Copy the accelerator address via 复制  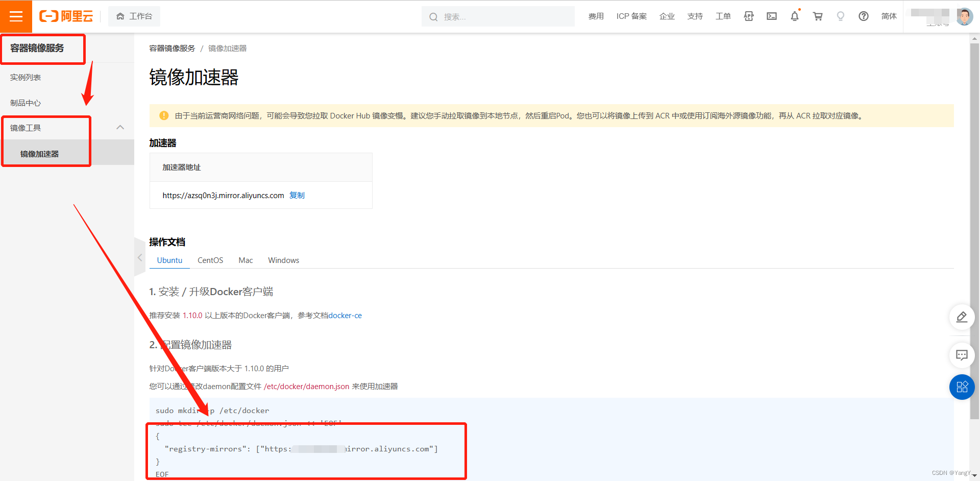tap(297, 195)
